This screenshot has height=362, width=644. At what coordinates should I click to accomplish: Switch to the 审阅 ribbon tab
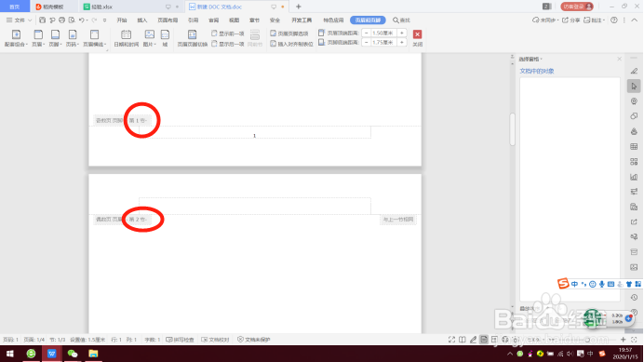[213, 20]
